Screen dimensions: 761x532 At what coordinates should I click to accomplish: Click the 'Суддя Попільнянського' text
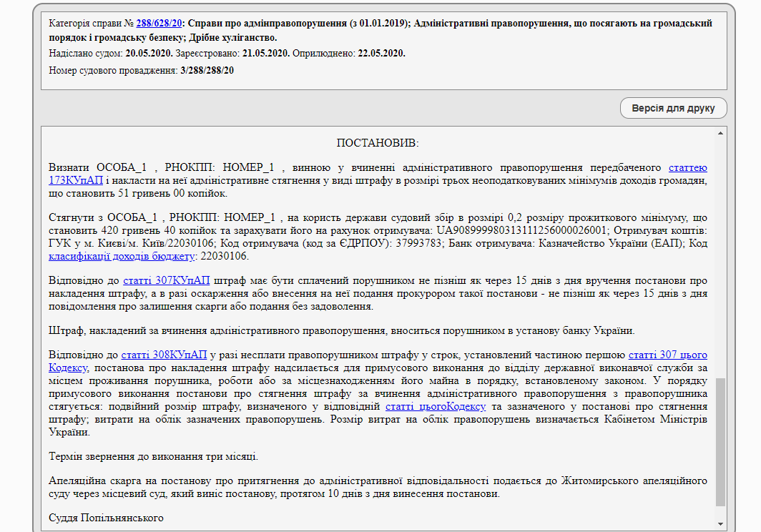pos(106,518)
